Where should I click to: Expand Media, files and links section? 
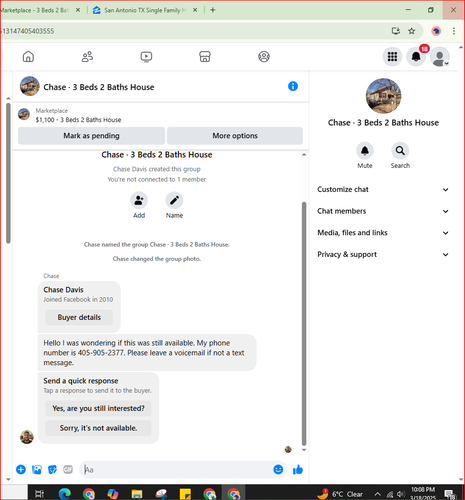pyautogui.click(x=383, y=233)
